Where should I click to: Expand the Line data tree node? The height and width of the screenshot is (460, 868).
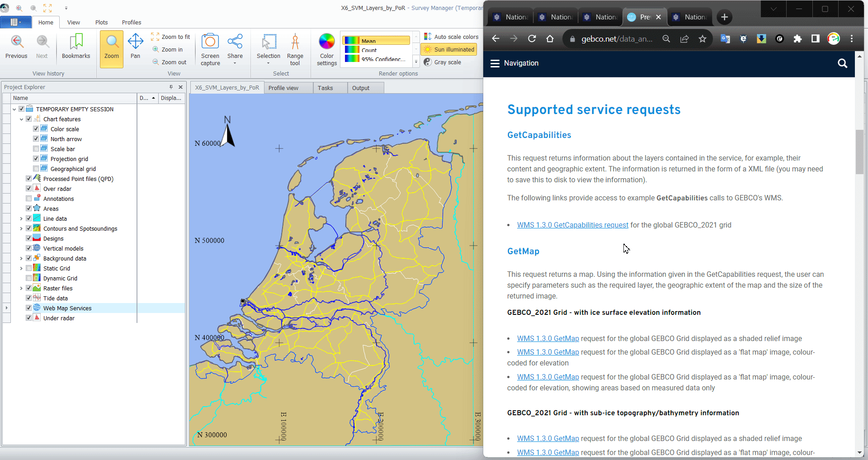click(x=21, y=219)
